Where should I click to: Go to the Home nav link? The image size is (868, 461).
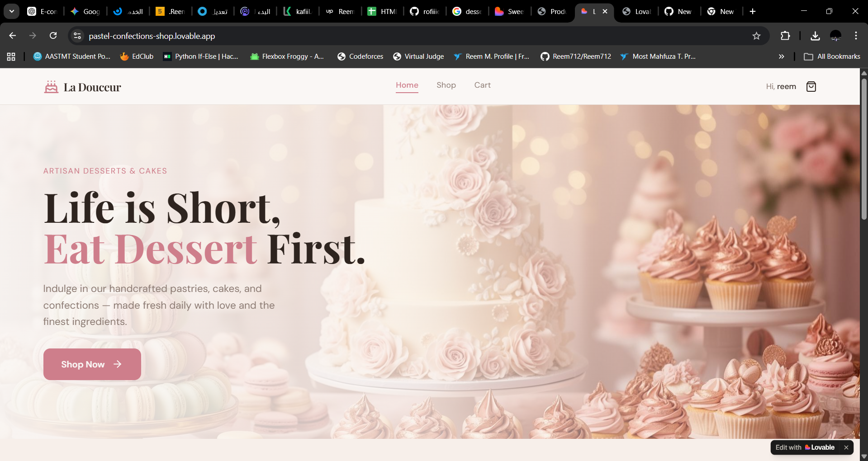[x=407, y=85]
